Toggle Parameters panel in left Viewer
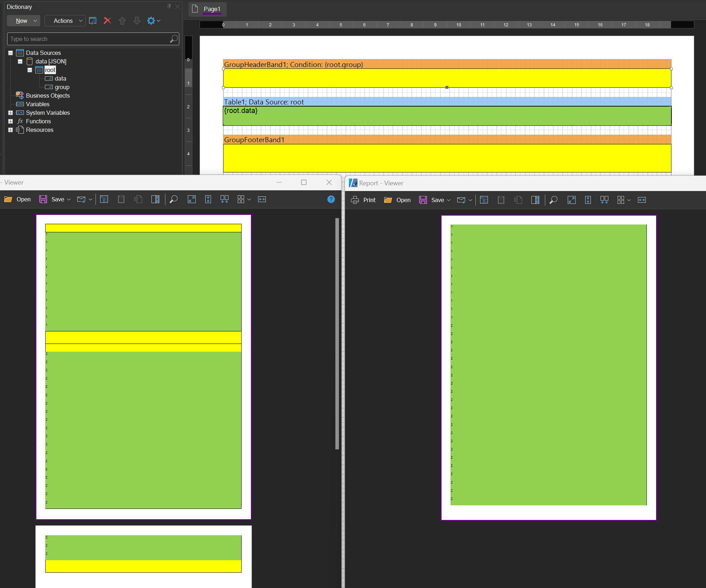The height and width of the screenshot is (588, 706). (121, 199)
